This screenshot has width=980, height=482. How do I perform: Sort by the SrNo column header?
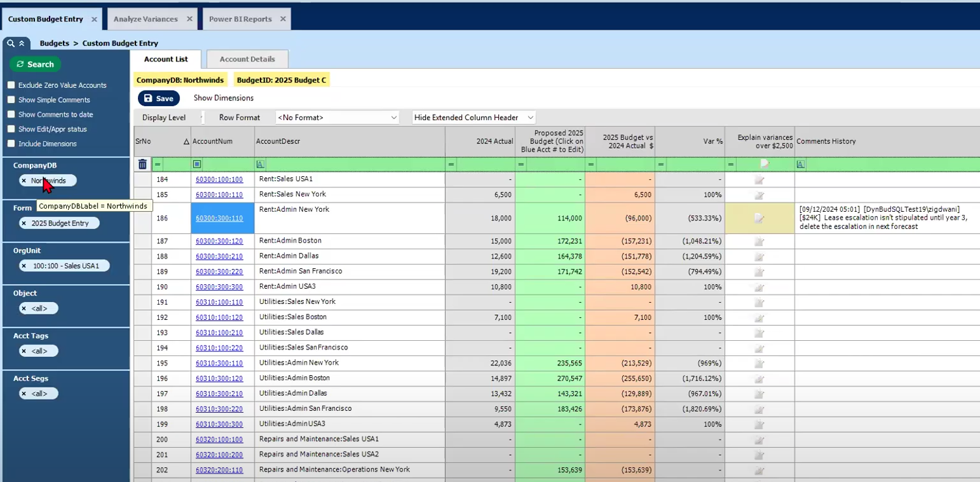tap(143, 141)
